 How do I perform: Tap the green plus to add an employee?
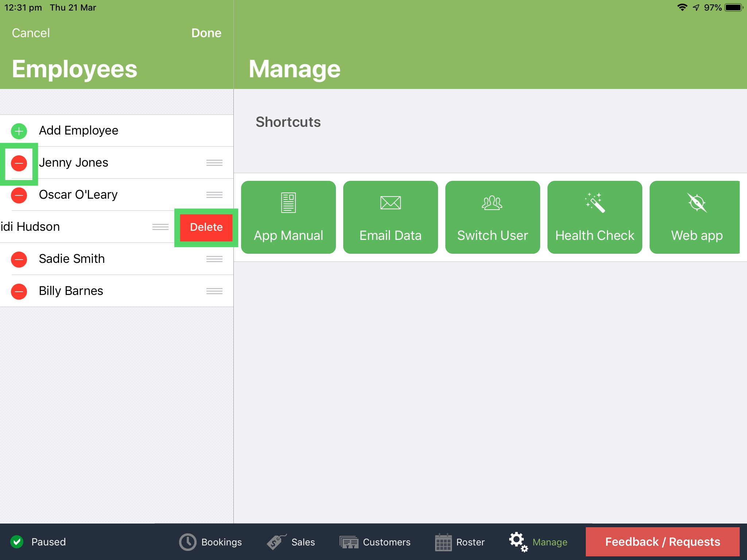coord(19,131)
